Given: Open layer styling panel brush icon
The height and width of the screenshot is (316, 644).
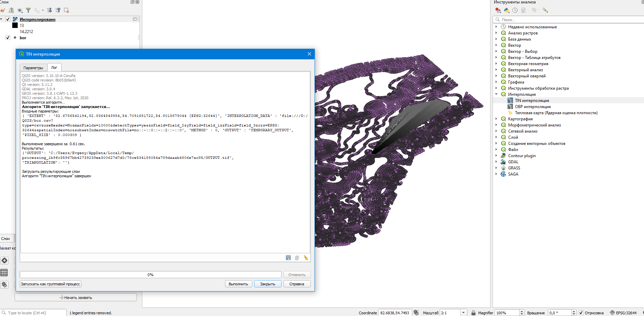Looking at the screenshot, I should coord(3,10).
